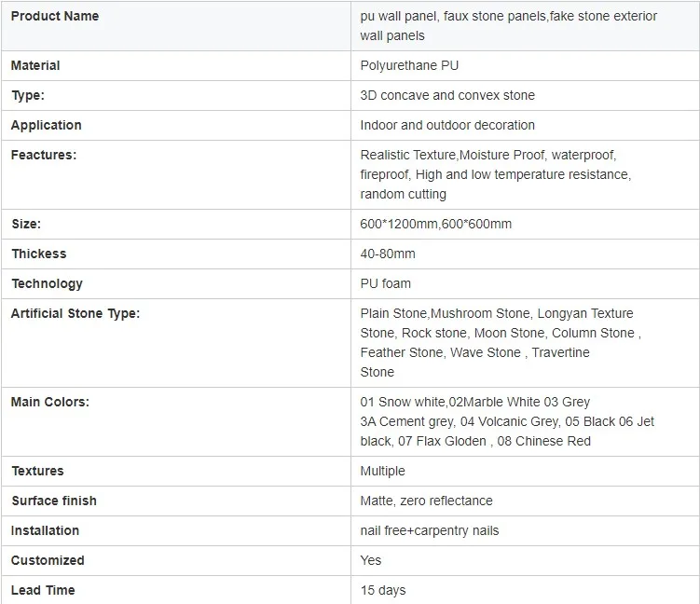The height and width of the screenshot is (604, 700).
Task: Click the Thickess row label
Action: click(x=39, y=254)
